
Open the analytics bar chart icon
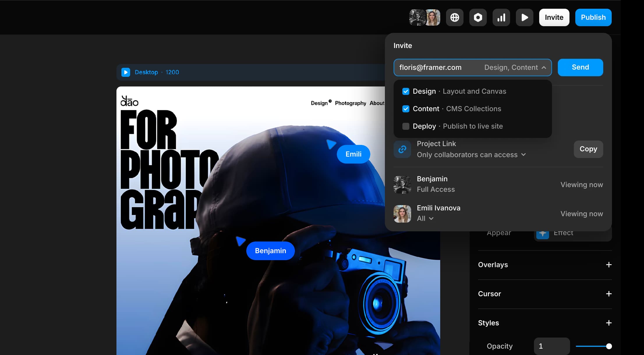[501, 17]
